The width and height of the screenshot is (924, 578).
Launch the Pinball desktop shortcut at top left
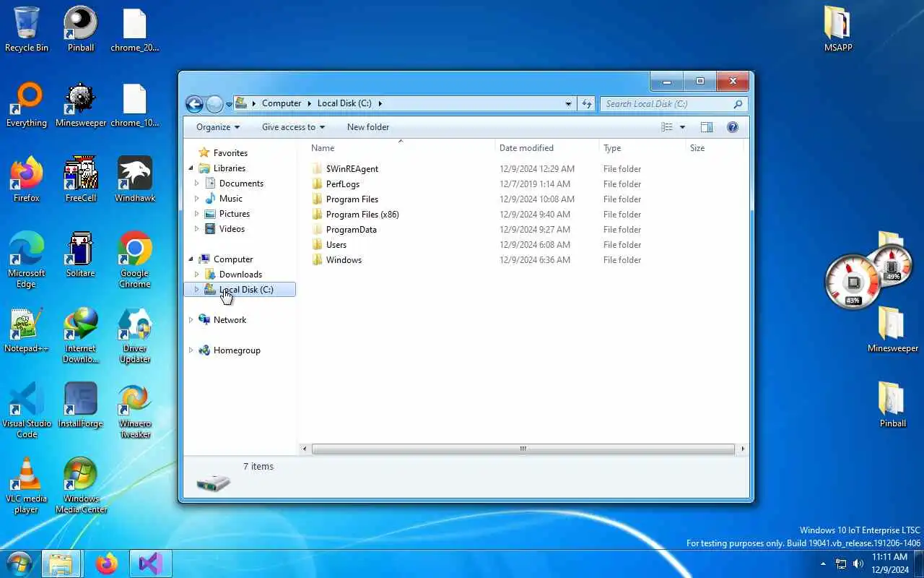(x=81, y=30)
